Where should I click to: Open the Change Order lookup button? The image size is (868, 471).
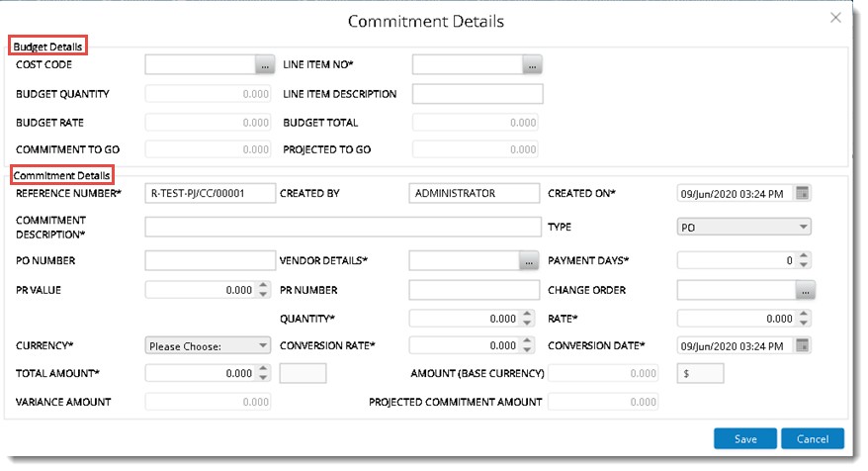pos(806,290)
